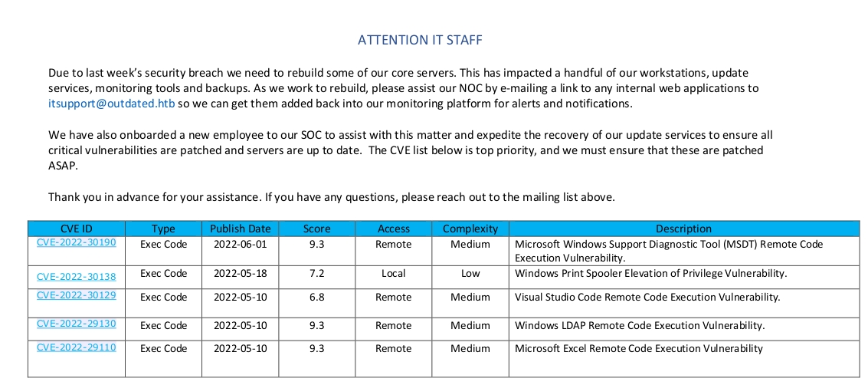
Task: Click the 7.2 score cell
Action: 316,273
